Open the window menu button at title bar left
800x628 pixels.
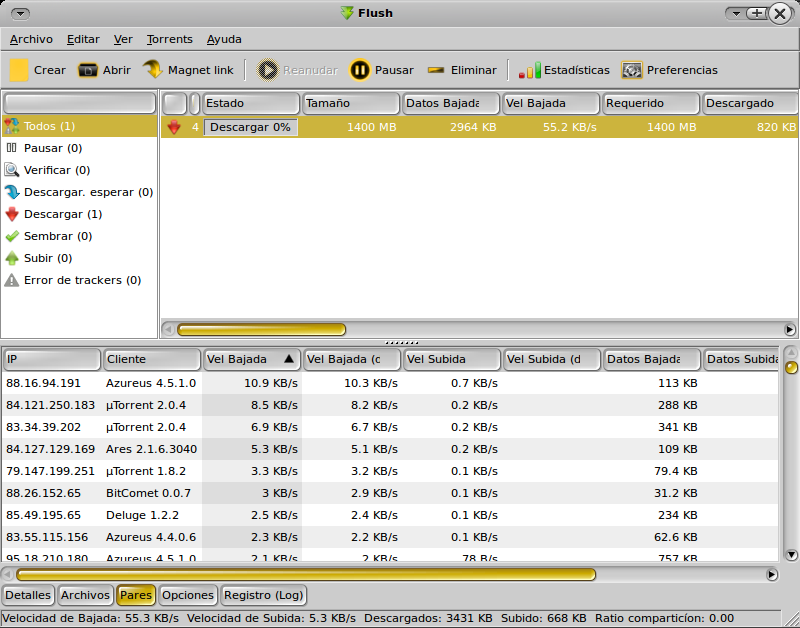(20, 13)
